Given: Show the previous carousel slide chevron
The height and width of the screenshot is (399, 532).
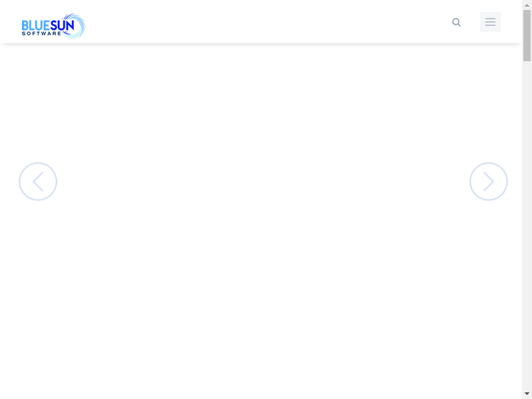Looking at the screenshot, I should pos(38,182).
